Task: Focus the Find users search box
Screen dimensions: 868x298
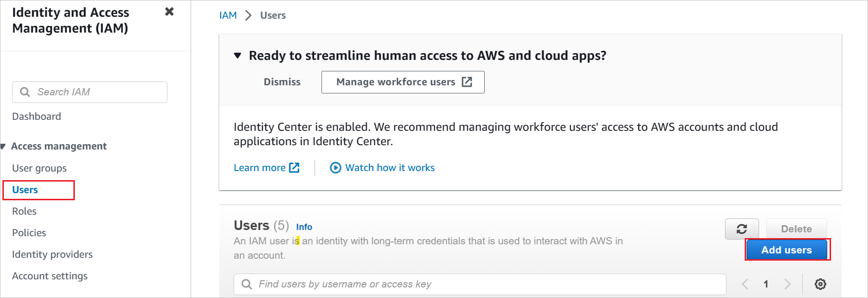Action: coord(480,284)
